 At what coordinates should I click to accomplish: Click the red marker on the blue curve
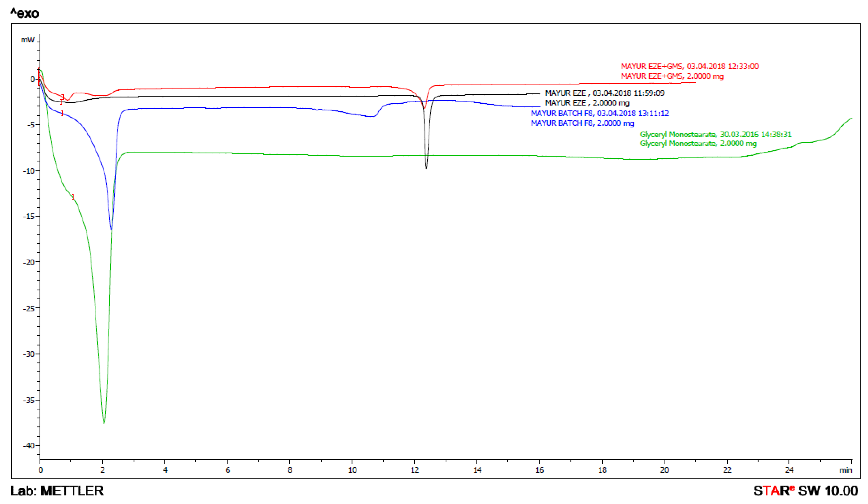(x=62, y=113)
